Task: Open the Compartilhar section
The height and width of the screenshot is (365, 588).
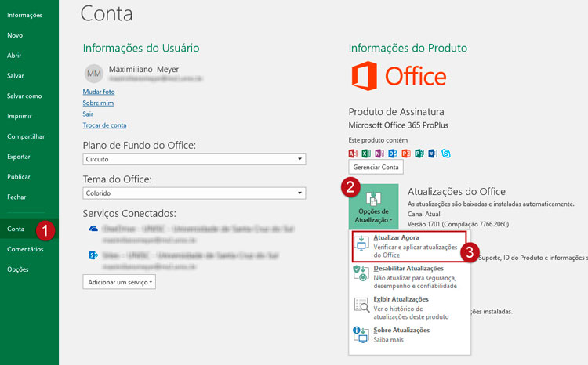Action: point(26,136)
